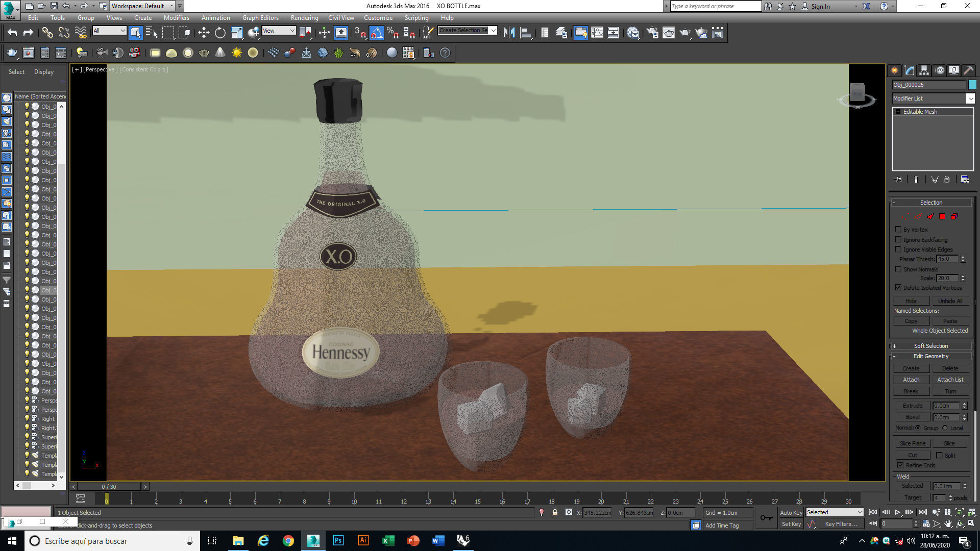Open the Motion command panel tab
This screenshot has height=551, width=980.
940,70
